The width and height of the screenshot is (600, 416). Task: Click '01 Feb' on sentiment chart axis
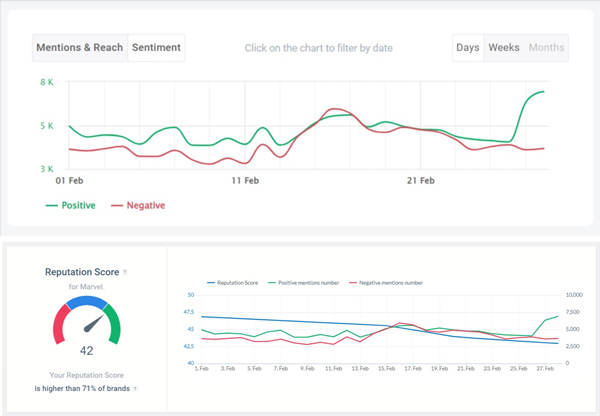coord(69,181)
